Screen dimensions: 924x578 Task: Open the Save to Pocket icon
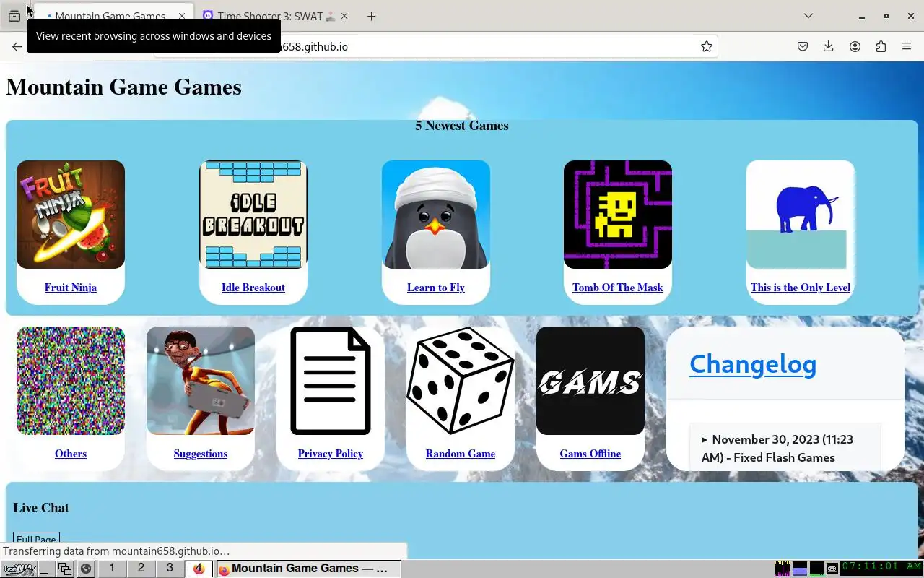coord(803,46)
